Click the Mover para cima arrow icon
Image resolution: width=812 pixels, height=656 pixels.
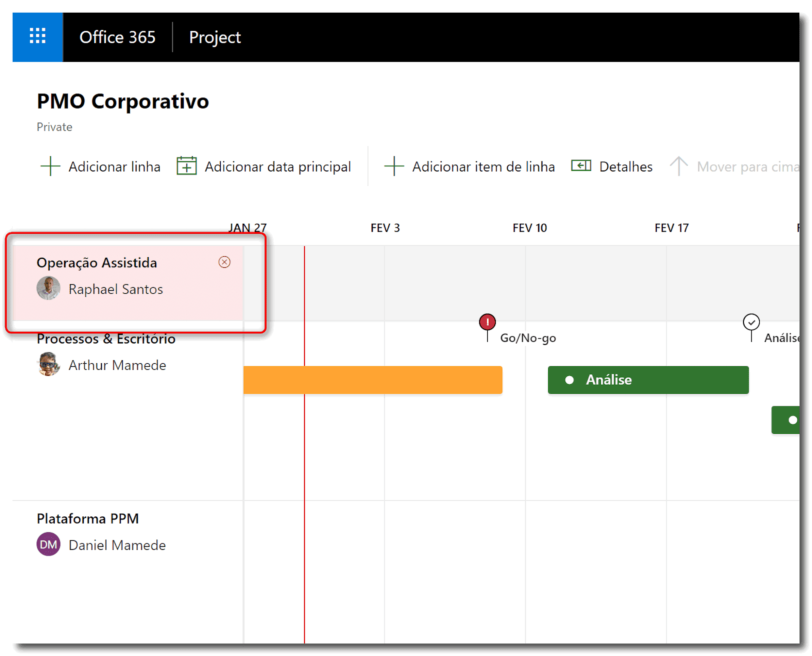679,166
